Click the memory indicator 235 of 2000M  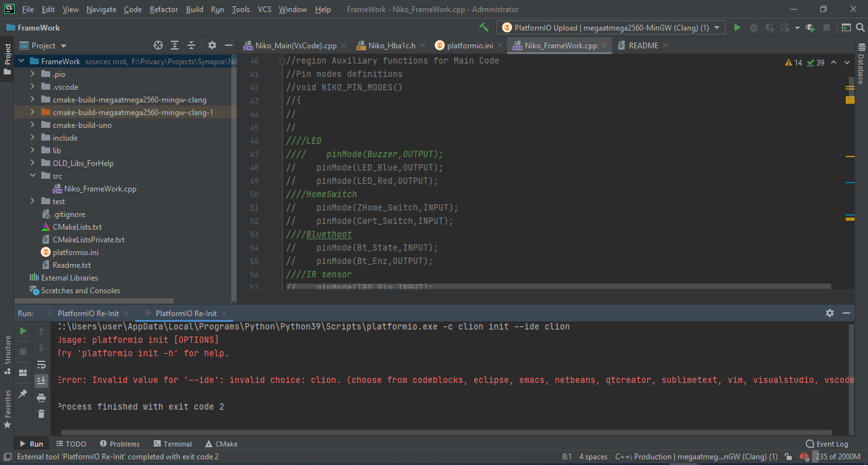tap(837, 457)
